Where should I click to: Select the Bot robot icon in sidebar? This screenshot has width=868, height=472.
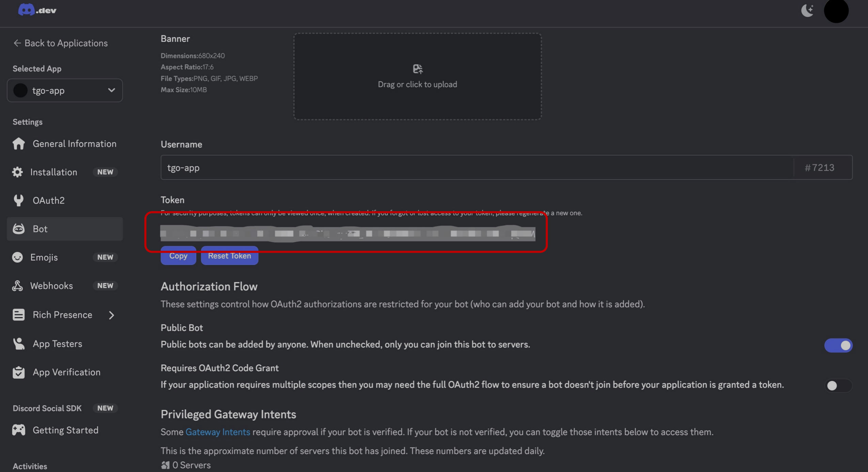pyautogui.click(x=19, y=229)
